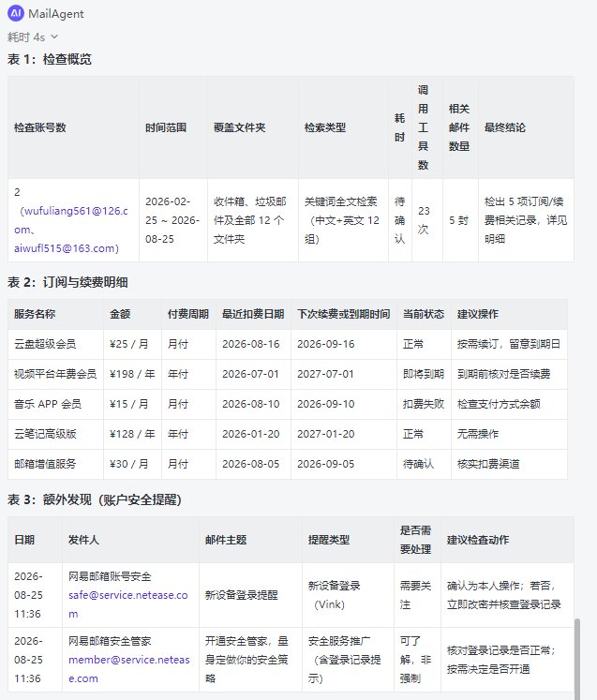Open the wufuliang561@126.com email link
This screenshot has height=700, width=597.
point(71,220)
